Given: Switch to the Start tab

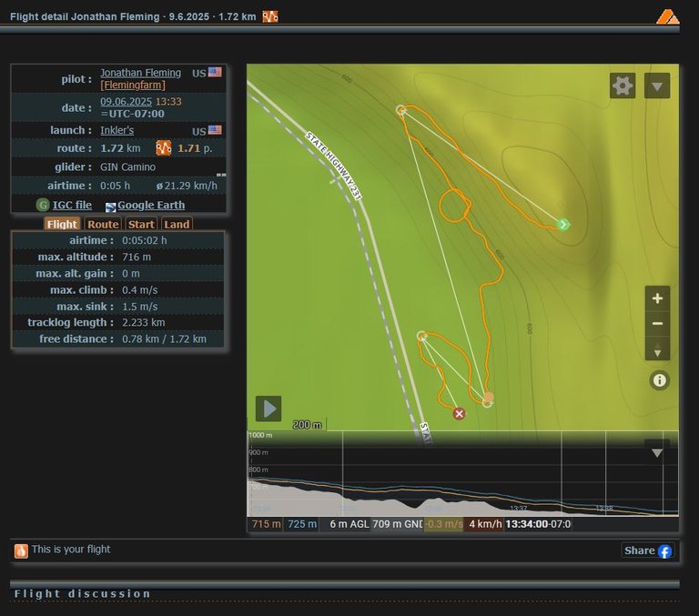Looking at the screenshot, I should (141, 224).
